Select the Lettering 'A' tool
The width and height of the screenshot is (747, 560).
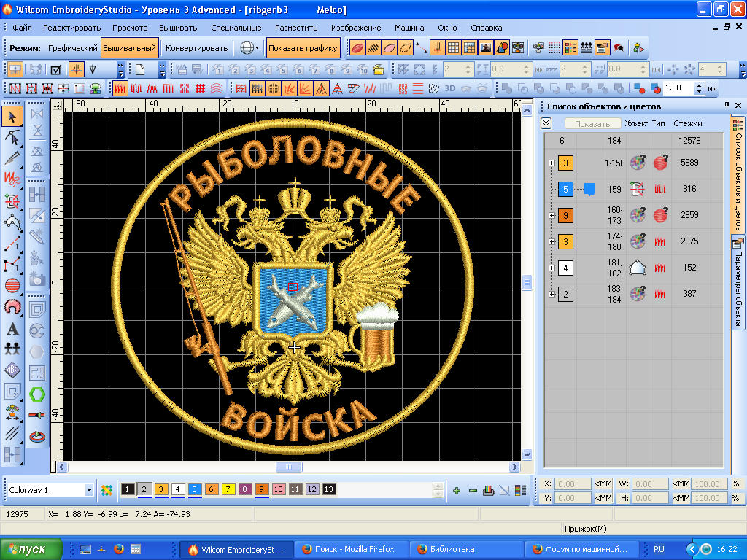(x=12, y=329)
